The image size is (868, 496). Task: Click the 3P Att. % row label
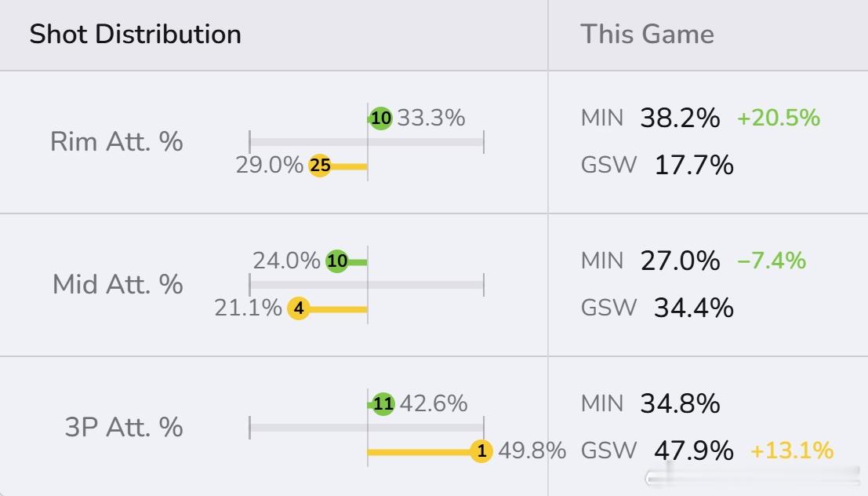(x=124, y=427)
